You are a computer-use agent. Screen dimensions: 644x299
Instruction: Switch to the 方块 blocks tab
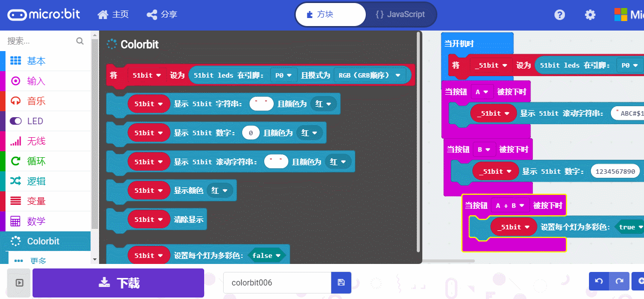(330, 14)
